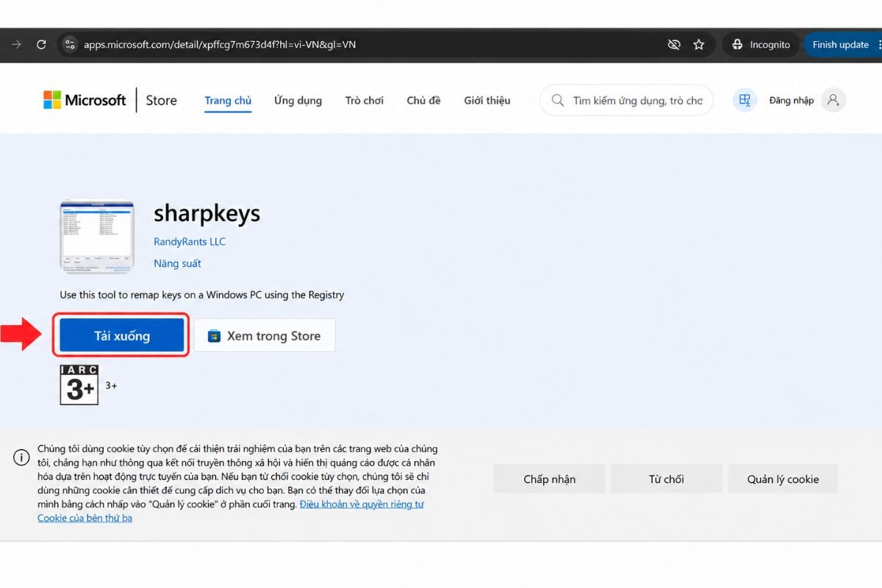
Task: Select the Trang chủ tab
Action: click(228, 101)
